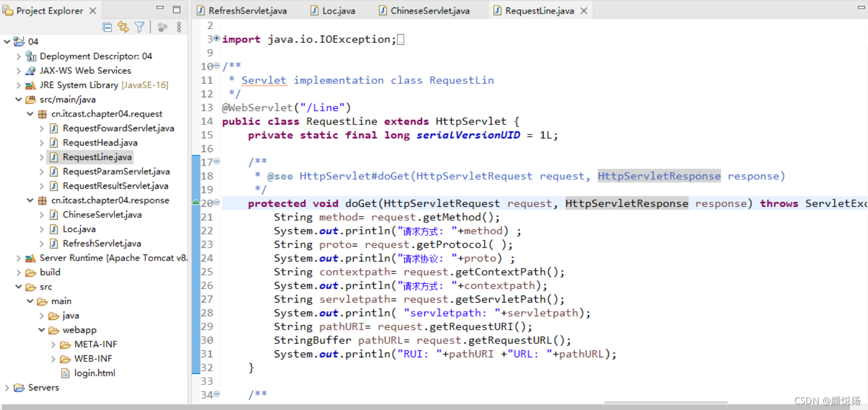
Task: Click the login.html file icon
Action: 65,373
